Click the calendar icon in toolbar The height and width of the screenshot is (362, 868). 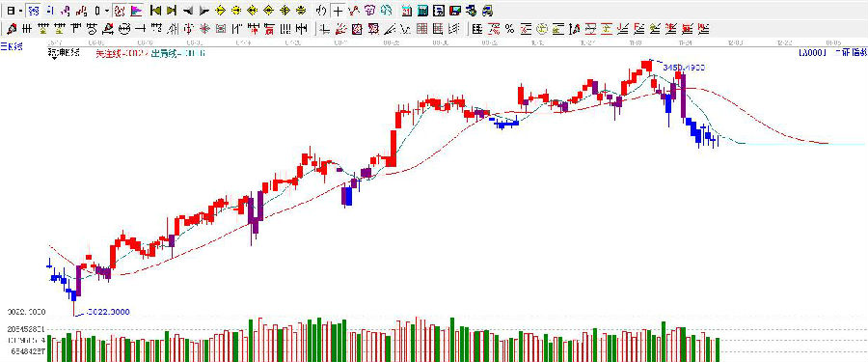click(407, 10)
